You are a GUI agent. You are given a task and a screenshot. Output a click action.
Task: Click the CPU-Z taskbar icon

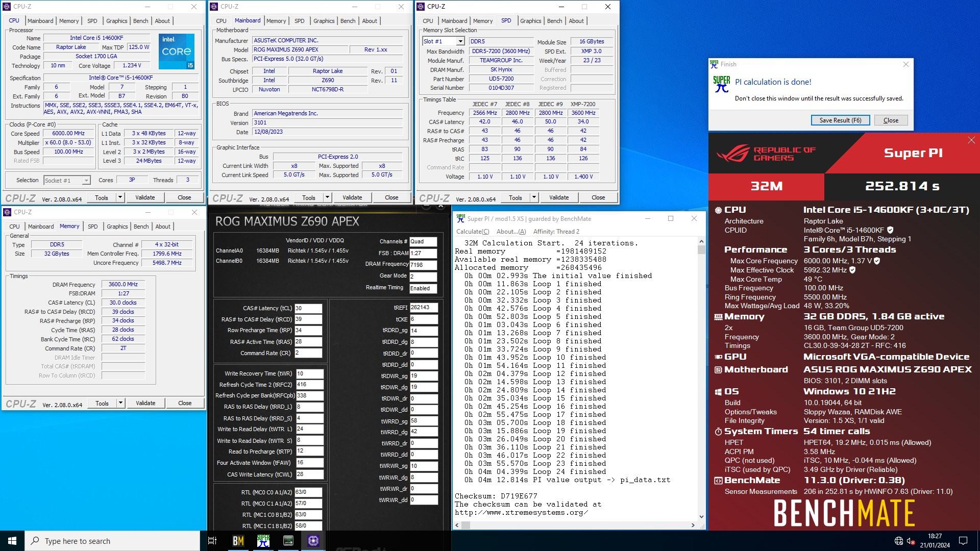313,541
